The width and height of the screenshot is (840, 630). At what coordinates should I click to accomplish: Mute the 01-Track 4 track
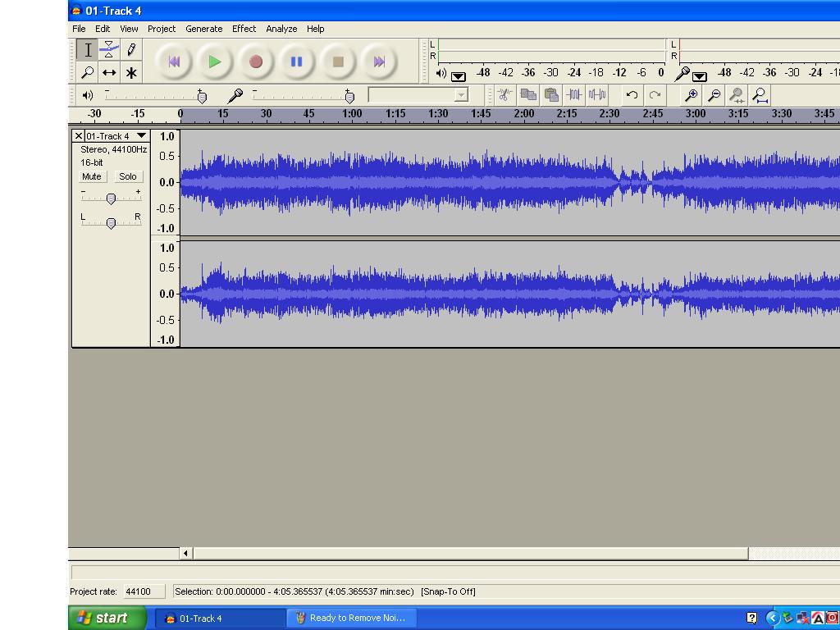(92, 176)
